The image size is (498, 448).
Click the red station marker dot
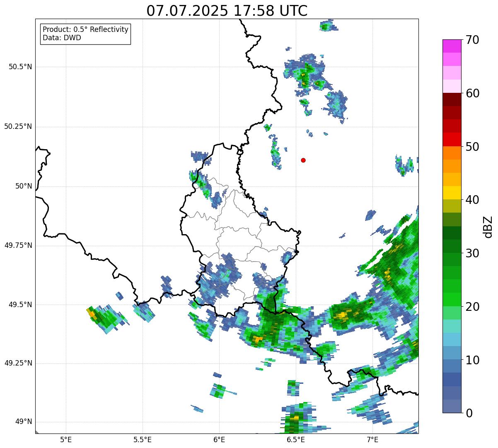[303, 160]
